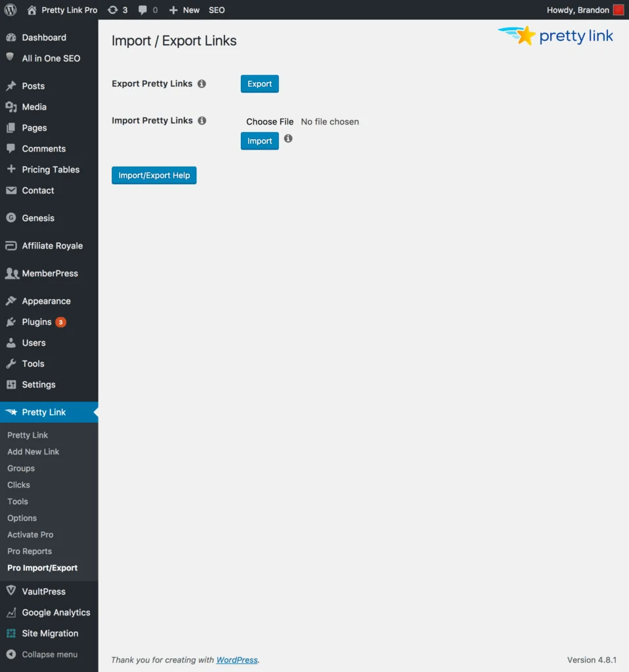Click the info icon beside Export Pretty Links

(x=203, y=83)
